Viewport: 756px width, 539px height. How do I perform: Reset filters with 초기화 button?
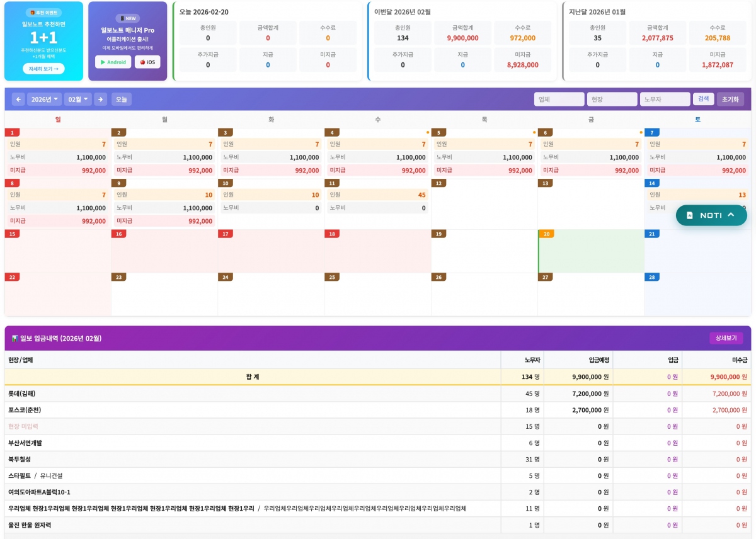click(730, 99)
